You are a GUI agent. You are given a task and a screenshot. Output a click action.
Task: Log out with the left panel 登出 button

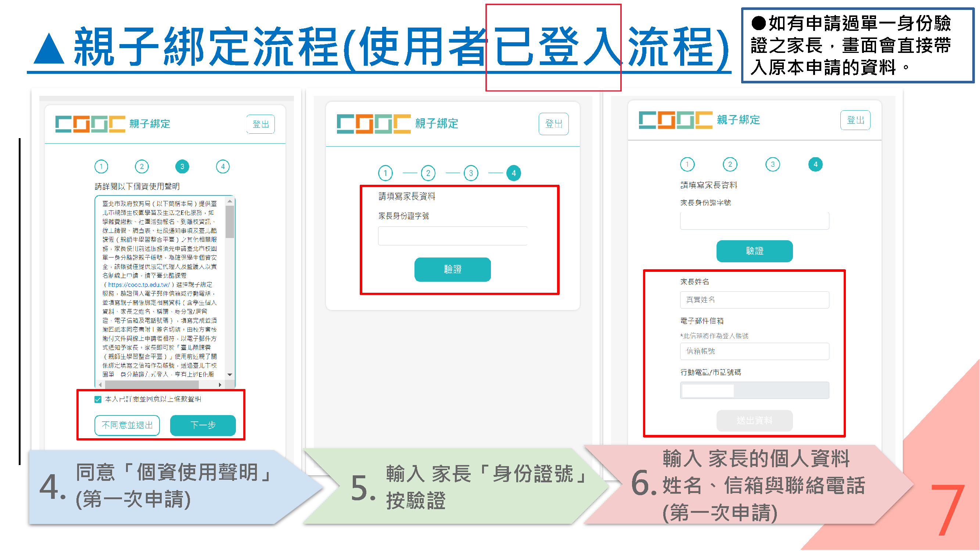tap(261, 124)
